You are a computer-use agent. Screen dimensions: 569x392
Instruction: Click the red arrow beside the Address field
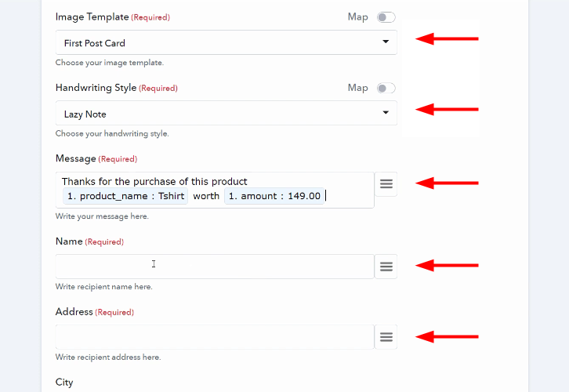tap(447, 336)
